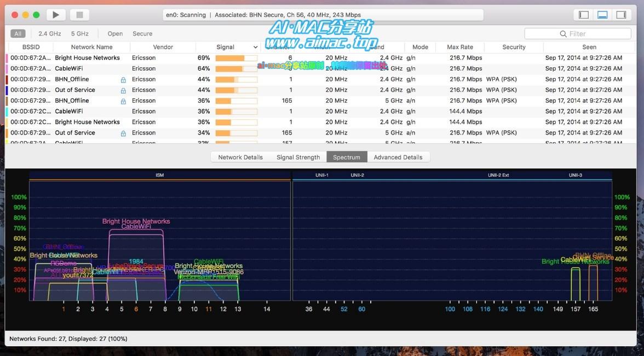Sort by the Vendor column header

coord(163,47)
